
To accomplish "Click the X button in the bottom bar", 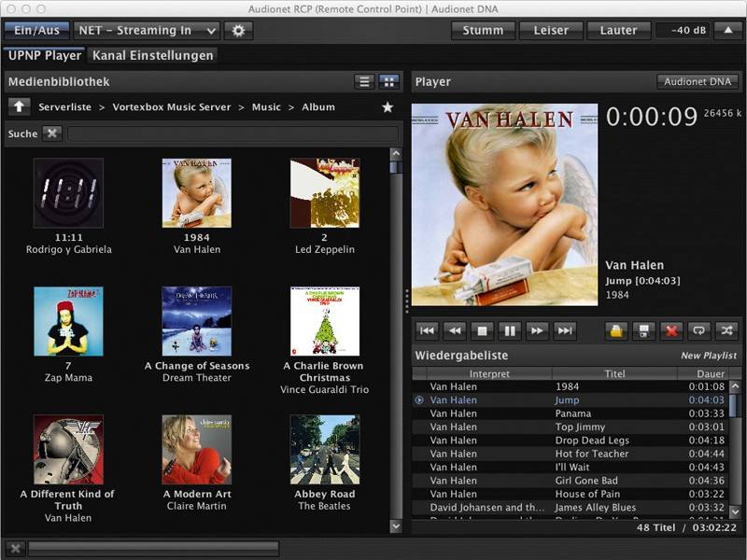I will 15,549.
